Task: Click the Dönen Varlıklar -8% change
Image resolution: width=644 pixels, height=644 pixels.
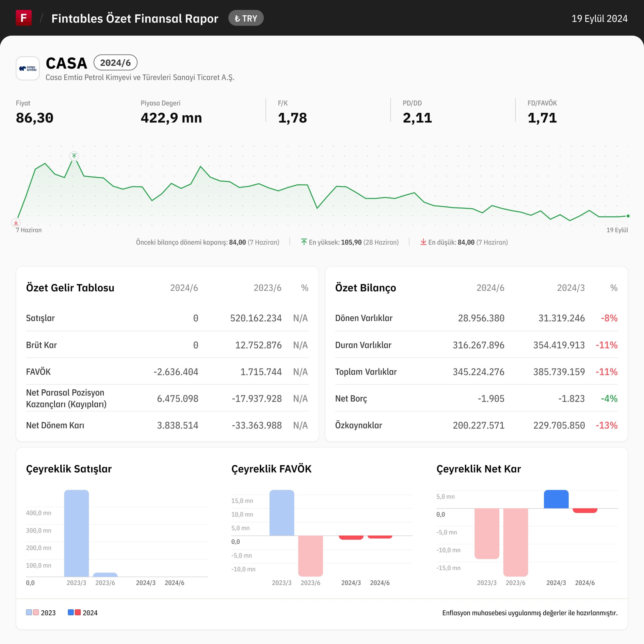Action: (609, 318)
